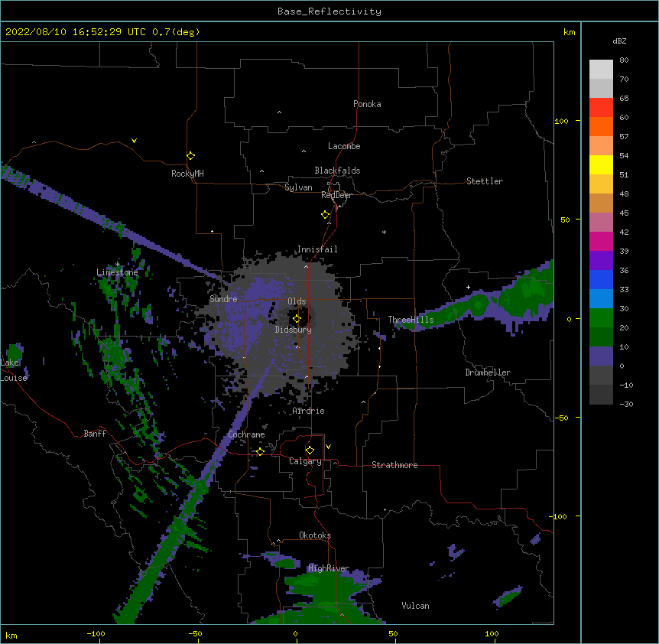Screen dimensions: 659x644
Task: Pick the light blue 30–33 dBZ legend swatch
Action: click(601, 299)
